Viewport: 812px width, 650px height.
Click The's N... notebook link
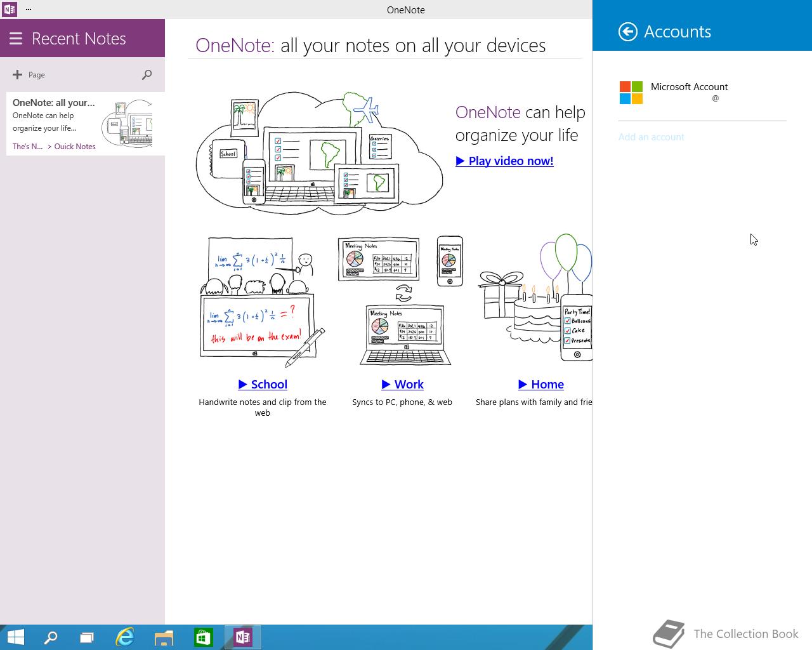coord(28,147)
